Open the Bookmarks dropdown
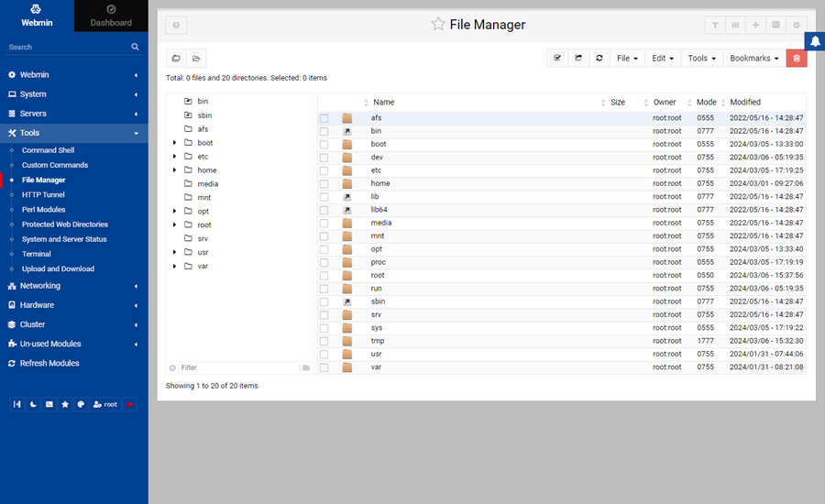The image size is (825, 504). pos(753,58)
